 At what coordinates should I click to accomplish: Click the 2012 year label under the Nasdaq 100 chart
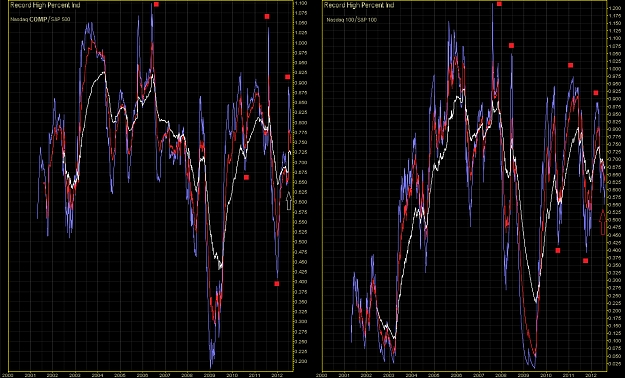coord(592,375)
